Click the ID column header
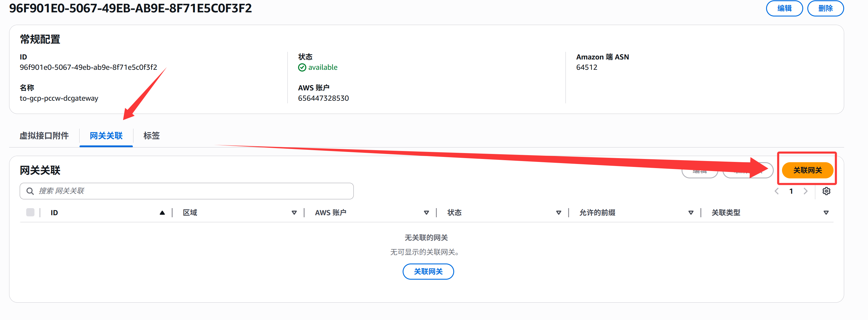The height and width of the screenshot is (320, 868). click(54, 213)
